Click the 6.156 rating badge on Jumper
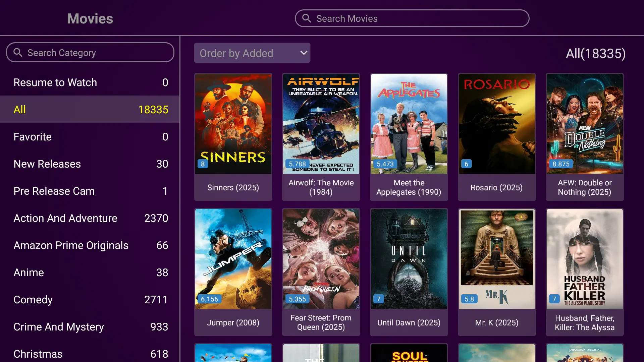The image size is (644, 362). pyautogui.click(x=209, y=299)
